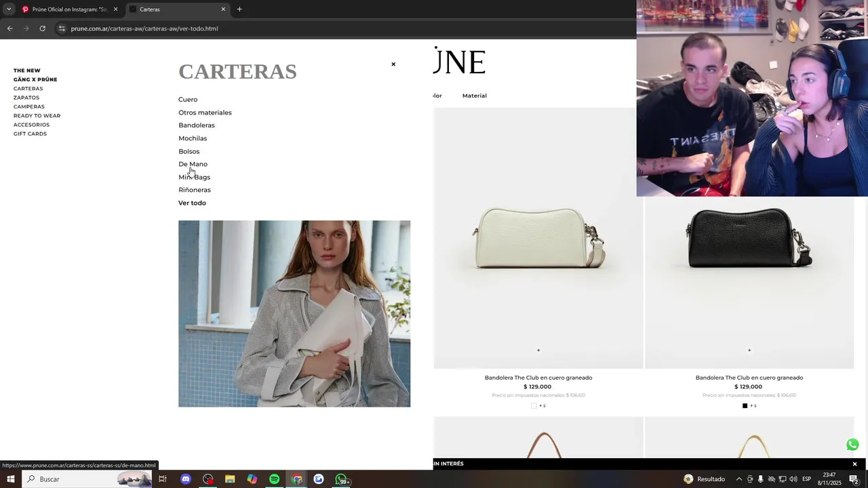Open the Resultado news widget
This screenshot has height=488, width=868.
pos(704,479)
